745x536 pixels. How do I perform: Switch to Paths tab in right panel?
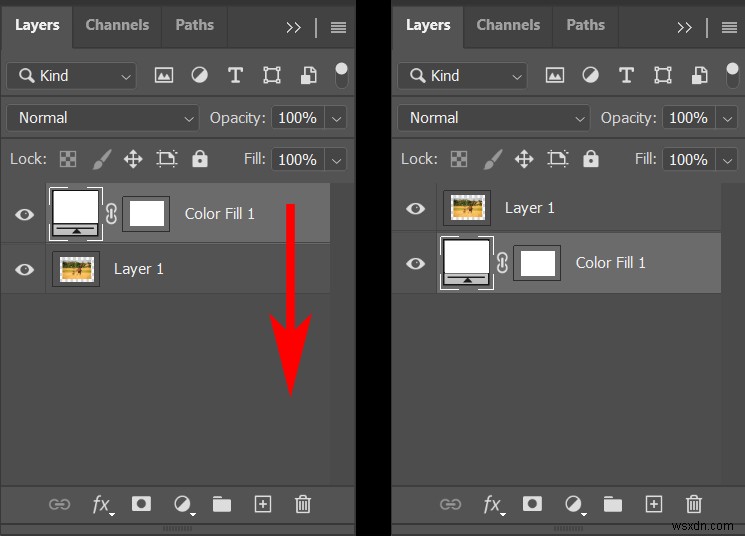585,25
